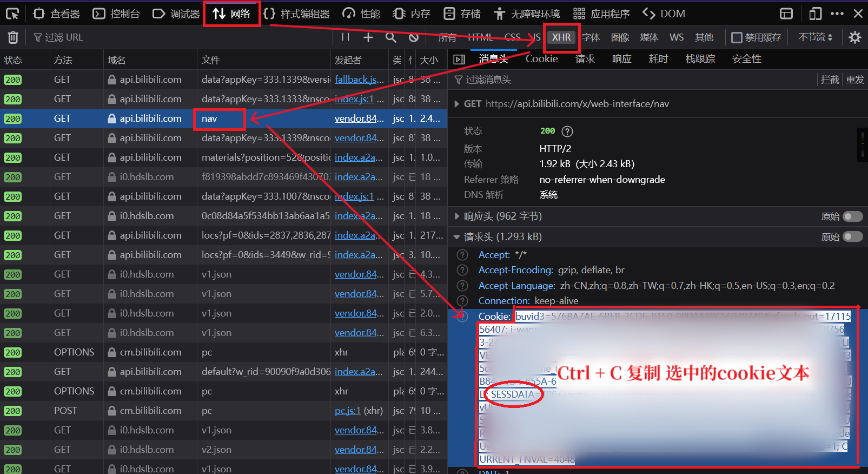The image size is (868, 474).
Task: Add a new request with plus icon
Action: point(368,37)
